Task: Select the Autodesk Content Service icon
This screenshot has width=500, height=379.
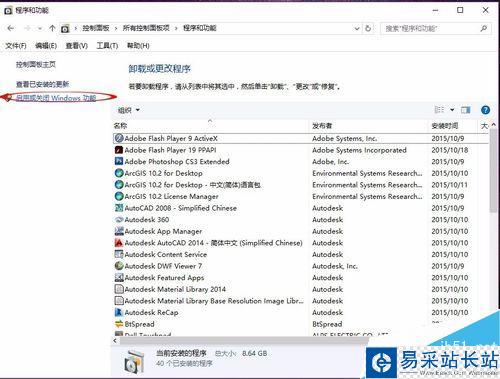Action: 119,254
